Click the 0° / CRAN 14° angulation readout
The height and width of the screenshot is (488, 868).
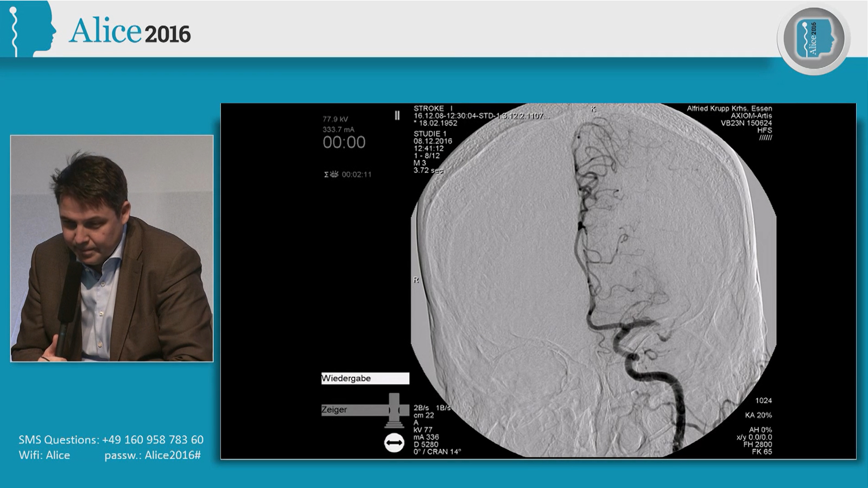(x=437, y=451)
